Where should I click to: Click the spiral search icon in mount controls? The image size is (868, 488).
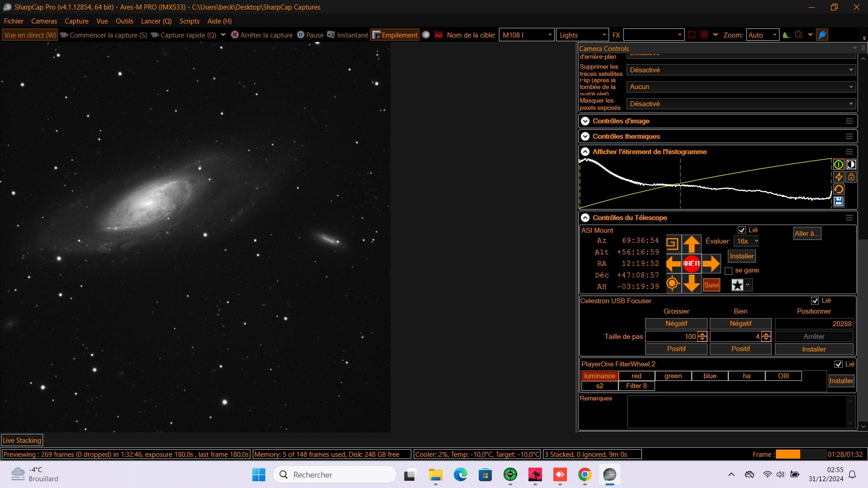point(672,244)
